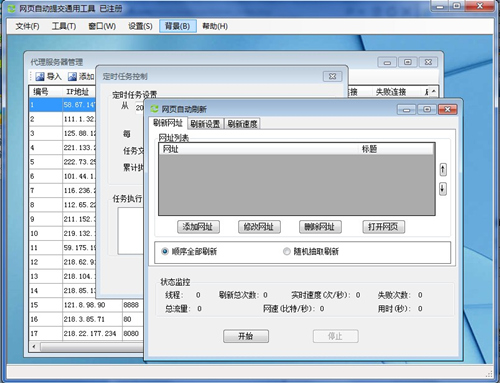Select proxy row 13 with IP 218.104
Viewport: 500px width, 383px height.
tap(63, 276)
